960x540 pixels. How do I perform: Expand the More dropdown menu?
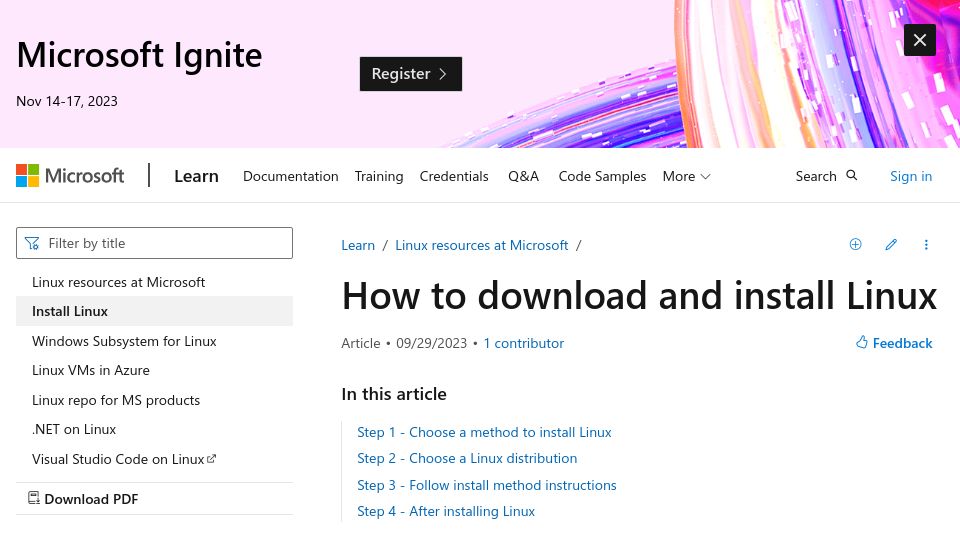click(686, 176)
